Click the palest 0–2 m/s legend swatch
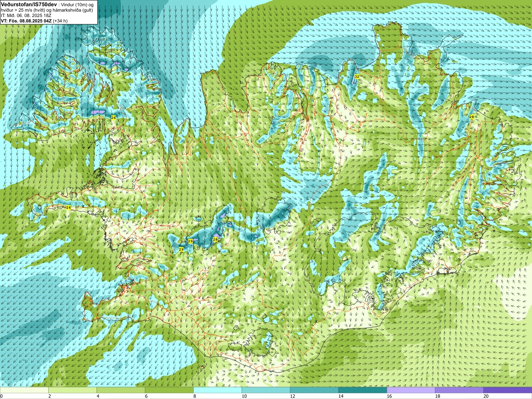Viewport: 532px width, 399px height. click(24, 390)
